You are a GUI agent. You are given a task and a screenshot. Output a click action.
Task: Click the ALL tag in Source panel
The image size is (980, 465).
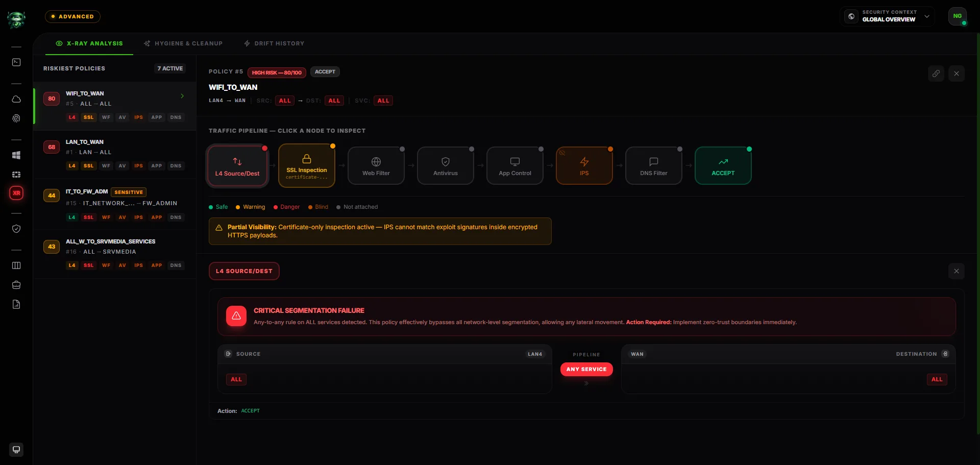[236, 379]
